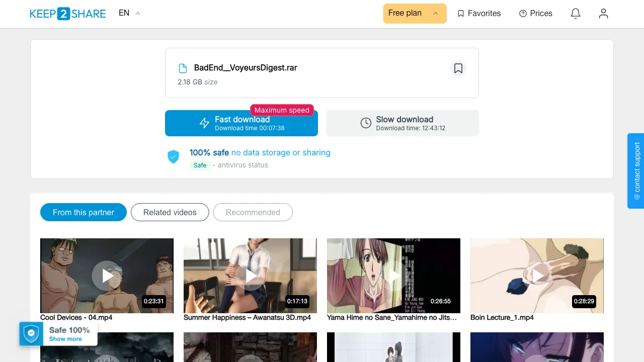Click the Maximum speed badge
The image size is (644, 362).
pos(282,110)
